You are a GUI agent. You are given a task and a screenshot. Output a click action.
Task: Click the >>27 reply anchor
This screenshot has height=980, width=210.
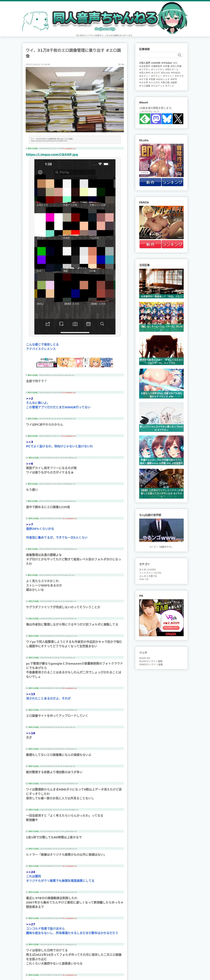pos(30,924)
